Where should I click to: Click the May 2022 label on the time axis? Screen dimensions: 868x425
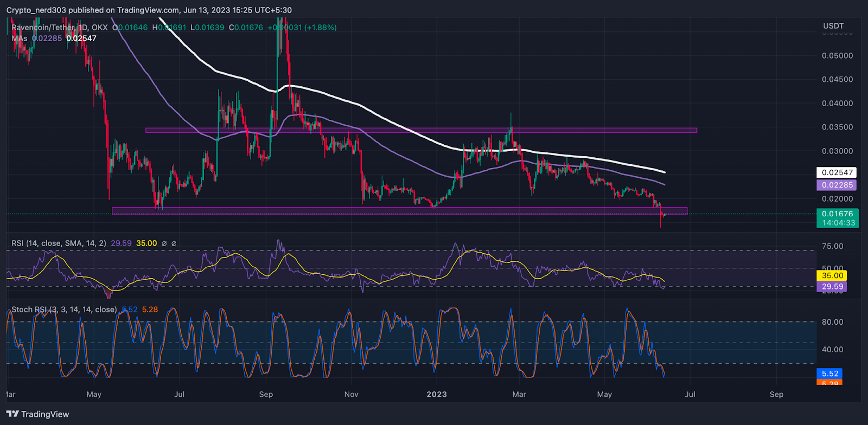pos(94,394)
